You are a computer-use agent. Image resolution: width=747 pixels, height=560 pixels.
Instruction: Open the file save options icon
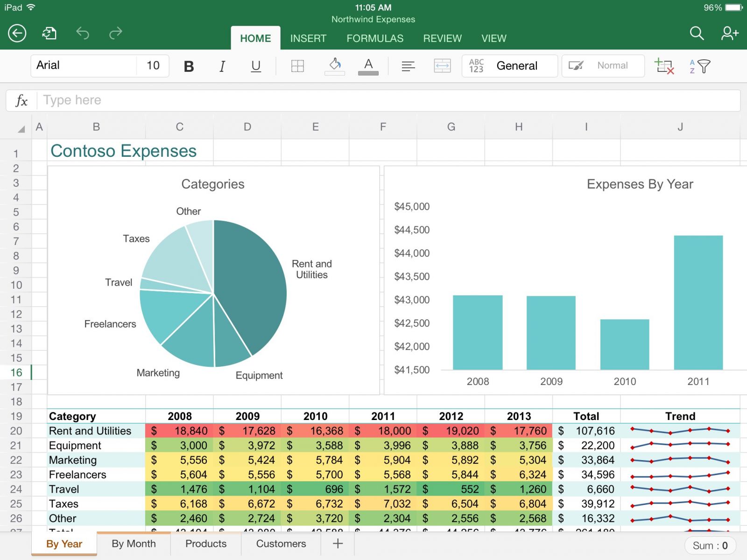49,33
